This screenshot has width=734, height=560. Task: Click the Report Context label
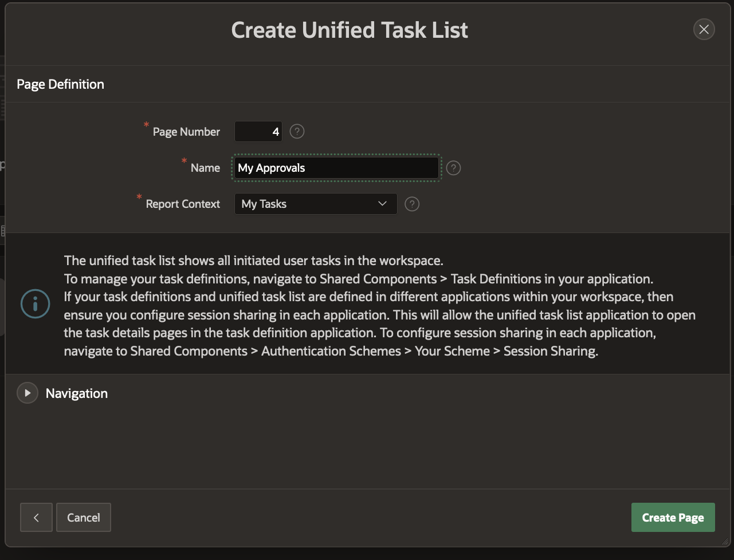point(183,204)
